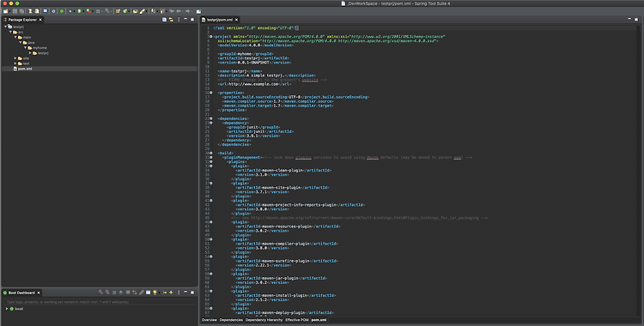Click the maven-compiler-plugin artifactId line
The width and height of the screenshot is (644, 326).
tap(287, 244)
